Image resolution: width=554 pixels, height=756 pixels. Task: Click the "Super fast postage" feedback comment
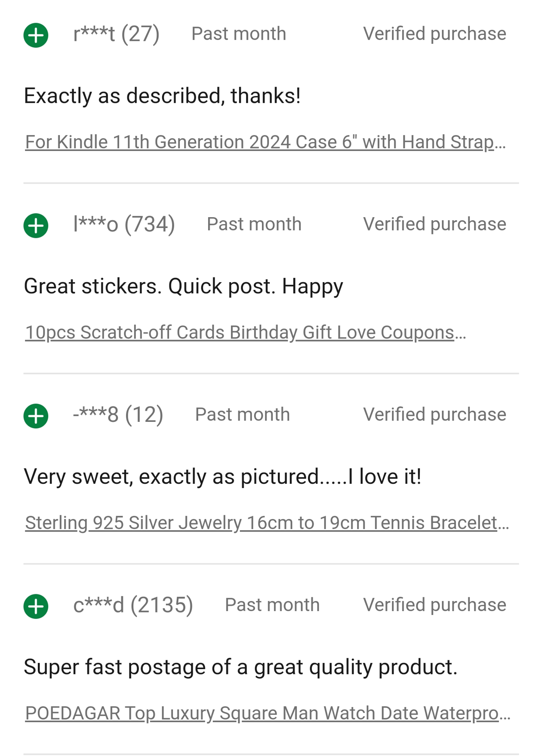point(240,667)
